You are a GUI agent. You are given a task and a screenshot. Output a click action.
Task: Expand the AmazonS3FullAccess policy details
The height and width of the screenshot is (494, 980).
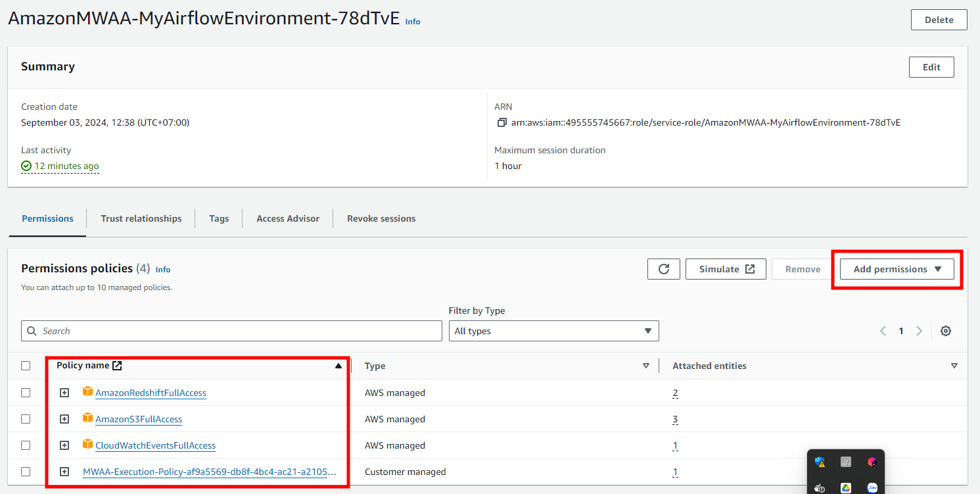[x=64, y=419]
